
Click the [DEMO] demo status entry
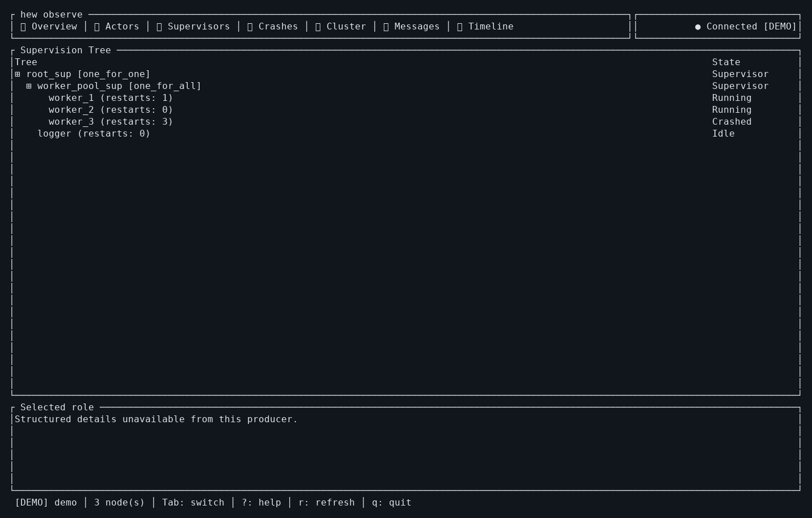coord(46,503)
